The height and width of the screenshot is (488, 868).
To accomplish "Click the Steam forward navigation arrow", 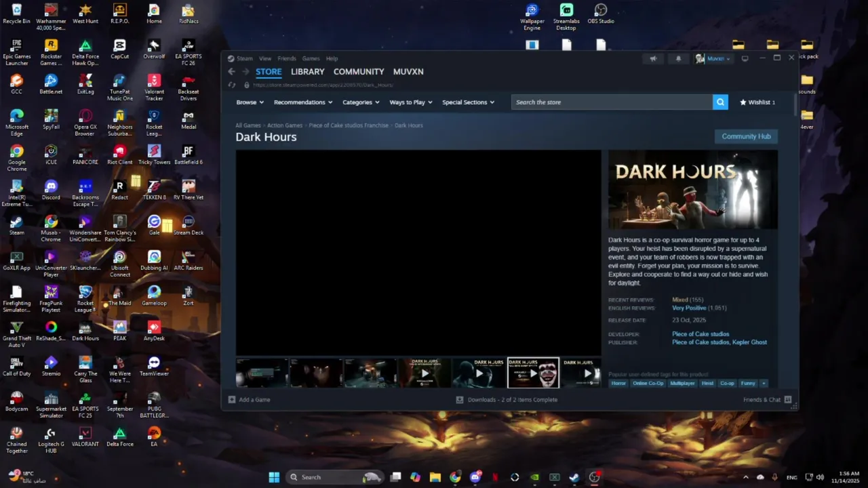I will point(245,72).
